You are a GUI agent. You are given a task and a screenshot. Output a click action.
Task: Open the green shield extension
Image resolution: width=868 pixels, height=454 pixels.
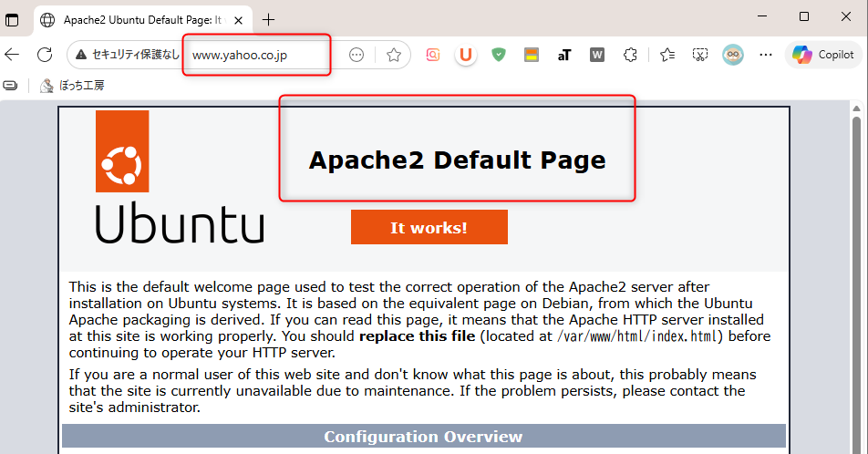click(x=498, y=55)
